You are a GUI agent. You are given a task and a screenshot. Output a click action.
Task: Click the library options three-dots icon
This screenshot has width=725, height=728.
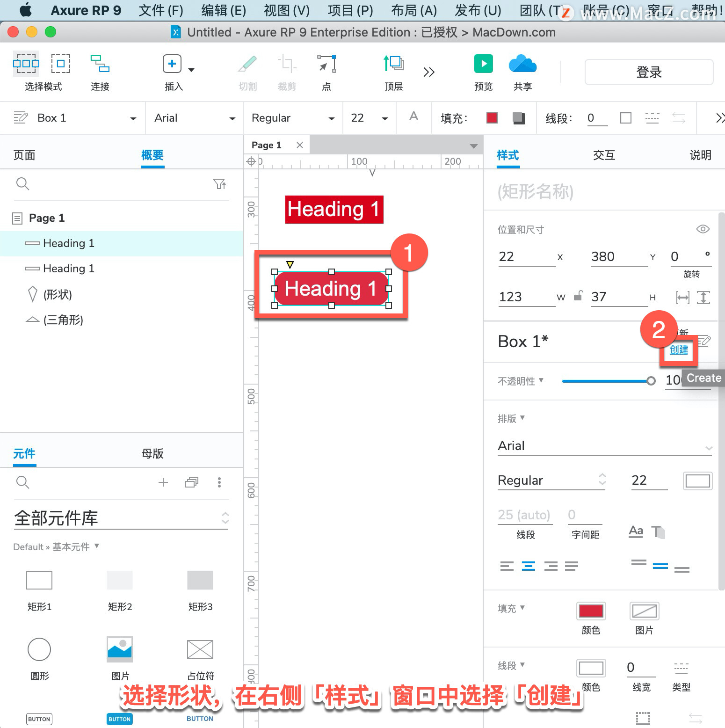(x=219, y=482)
